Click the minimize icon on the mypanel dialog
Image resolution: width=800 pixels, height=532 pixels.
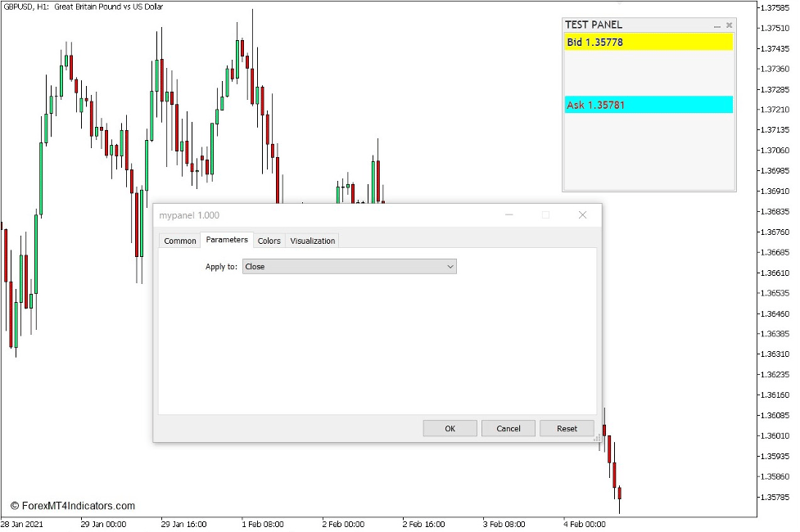tap(509, 214)
